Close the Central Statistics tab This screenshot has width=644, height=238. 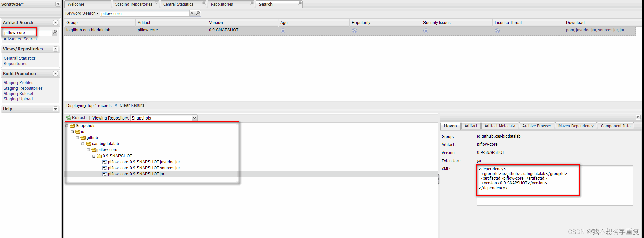(x=204, y=3)
